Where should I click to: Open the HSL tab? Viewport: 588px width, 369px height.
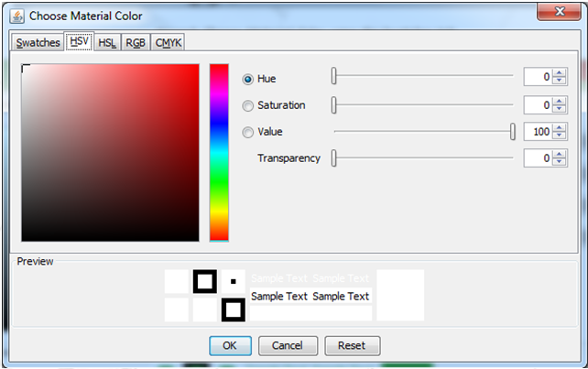pyautogui.click(x=107, y=43)
